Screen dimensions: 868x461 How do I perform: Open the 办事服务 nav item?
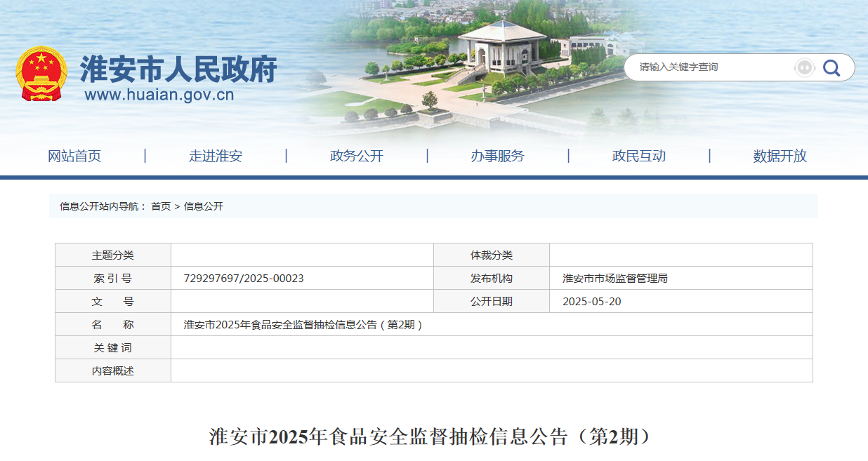pyautogui.click(x=497, y=156)
